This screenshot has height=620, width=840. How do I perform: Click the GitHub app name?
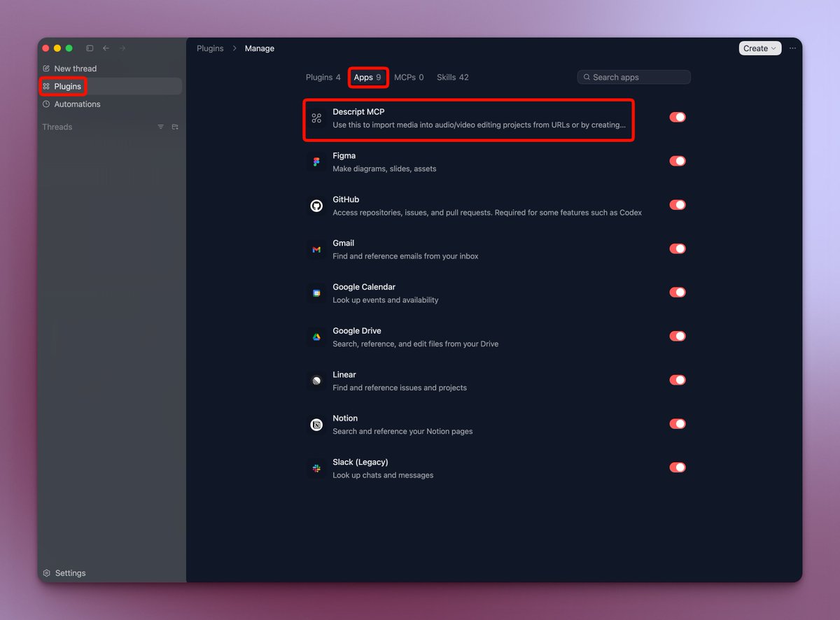pyautogui.click(x=346, y=199)
